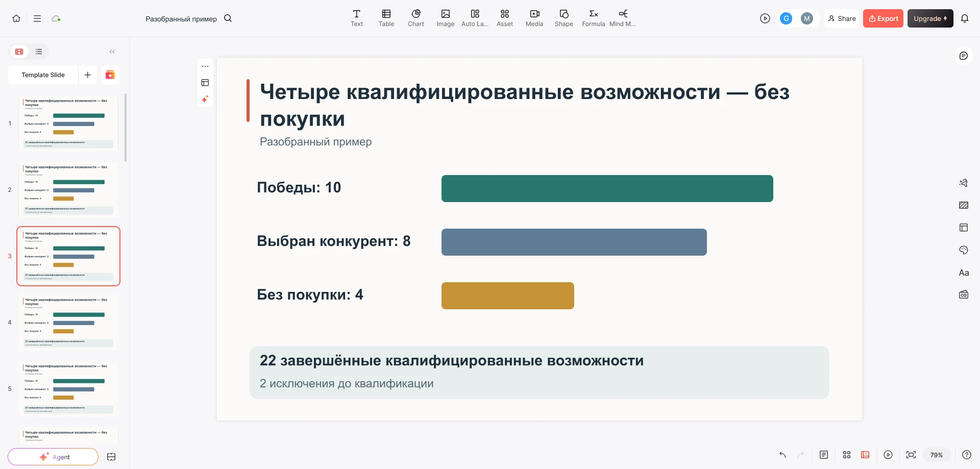
Task: Open the theme palette icon
Action: coord(964,250)
